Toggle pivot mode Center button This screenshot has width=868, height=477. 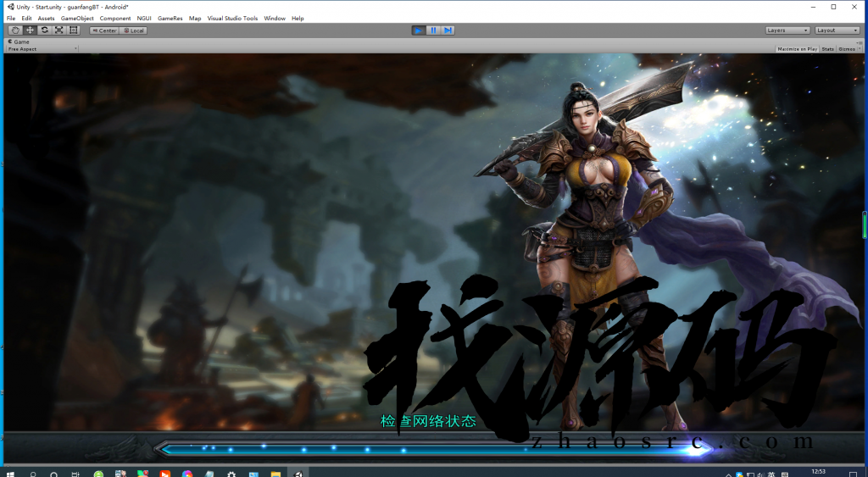(x=104, y=31)
